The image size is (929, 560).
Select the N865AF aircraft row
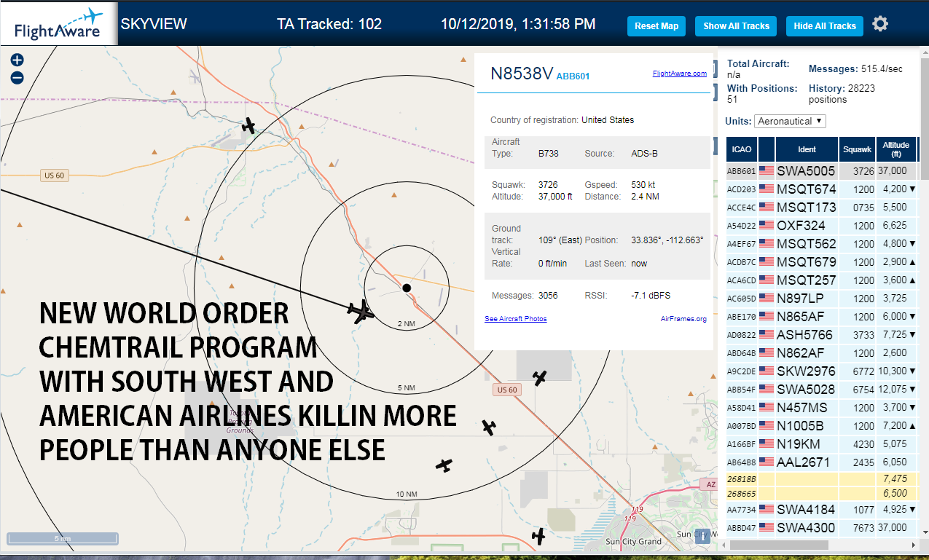coord(821,316)
